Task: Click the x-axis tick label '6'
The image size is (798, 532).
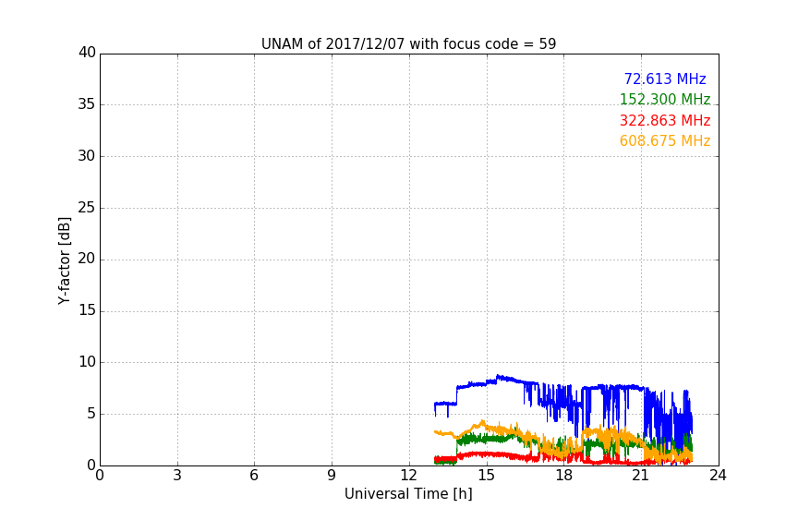Action: 254,476
